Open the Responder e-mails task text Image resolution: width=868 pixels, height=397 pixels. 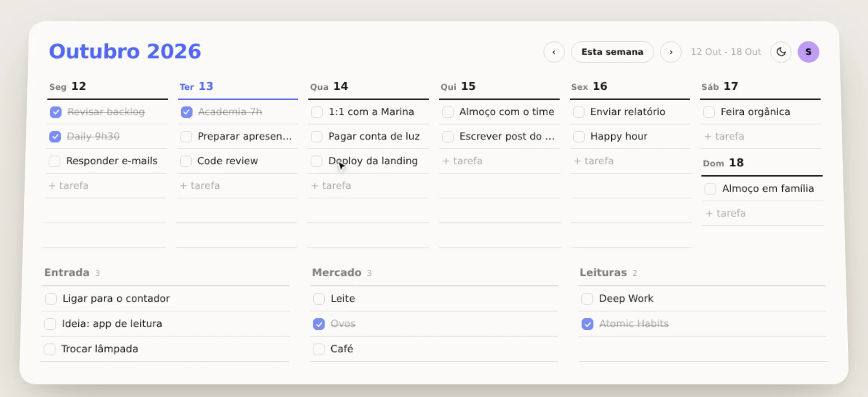[112, 161]
